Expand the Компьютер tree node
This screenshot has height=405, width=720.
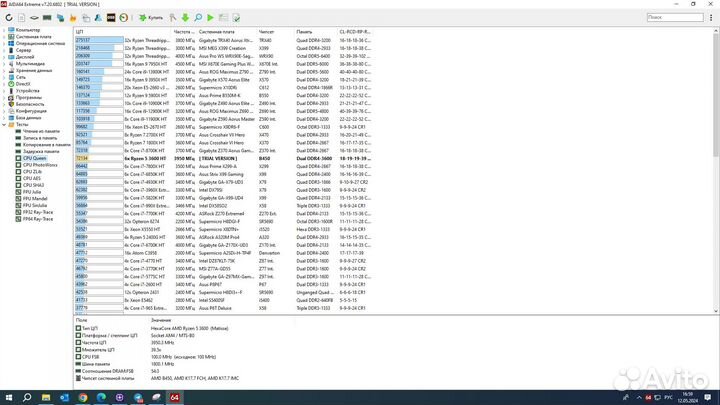click(5, 31)
